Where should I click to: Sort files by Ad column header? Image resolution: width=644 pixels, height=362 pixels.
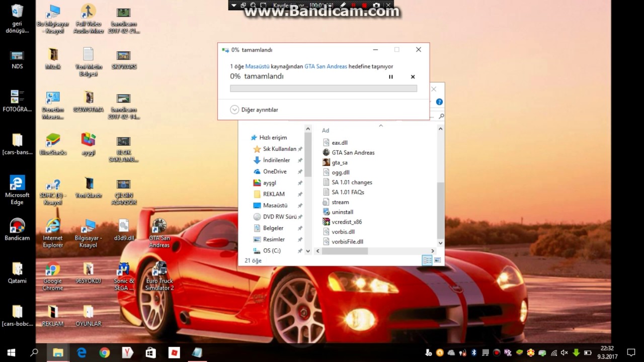coord(326,131)
